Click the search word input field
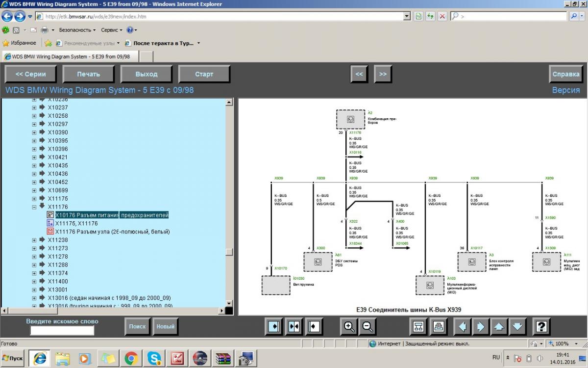The image size is (588, 368). pyautogui.click(x=62, y=330)
